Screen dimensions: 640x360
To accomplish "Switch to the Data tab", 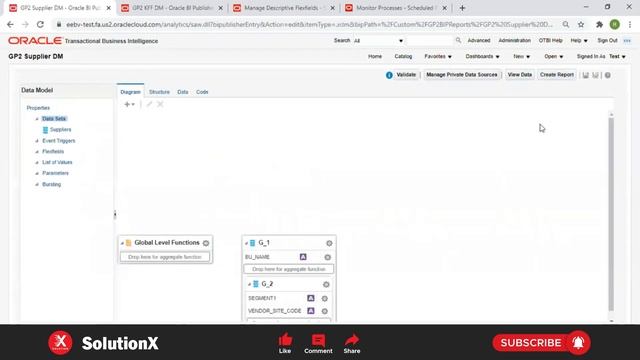I will coord(183,92).
